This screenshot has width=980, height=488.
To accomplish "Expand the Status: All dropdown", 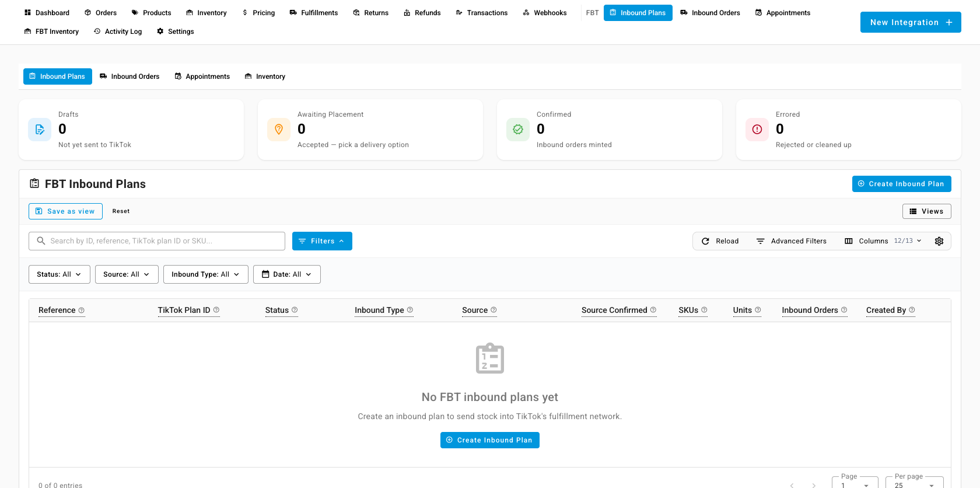I will point(60,274).
